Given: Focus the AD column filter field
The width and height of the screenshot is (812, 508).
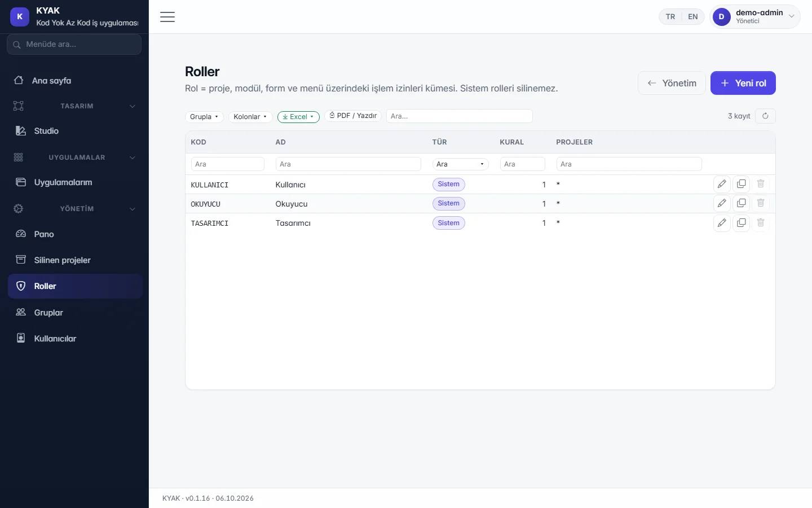Looking at the screenshot, I should coord(348,164).
